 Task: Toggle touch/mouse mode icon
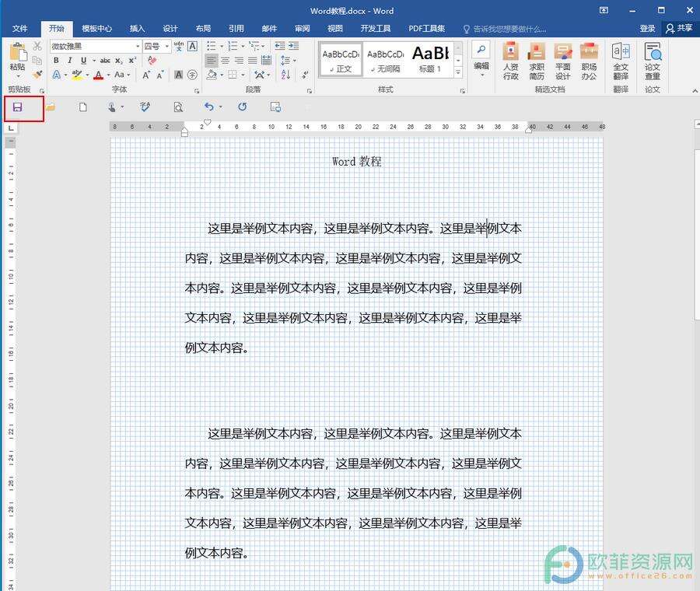point(111,107)
